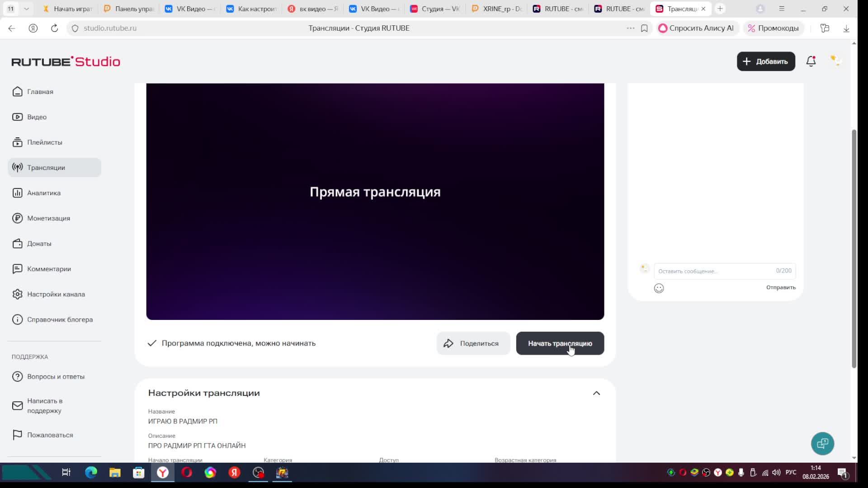868x488 pixels.
Task: Open the tab list dropdown arrow
Action: click(26, 9)
